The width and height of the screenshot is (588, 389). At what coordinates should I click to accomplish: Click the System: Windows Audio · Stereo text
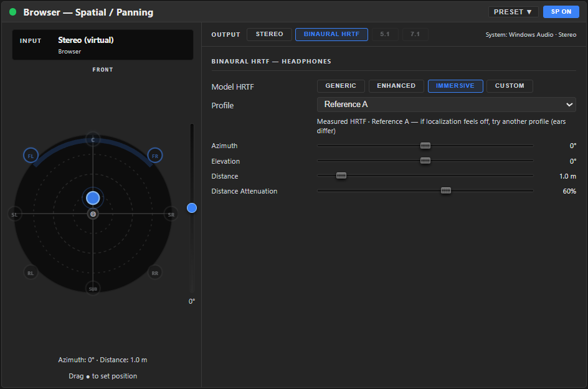[x=531, y=34]
